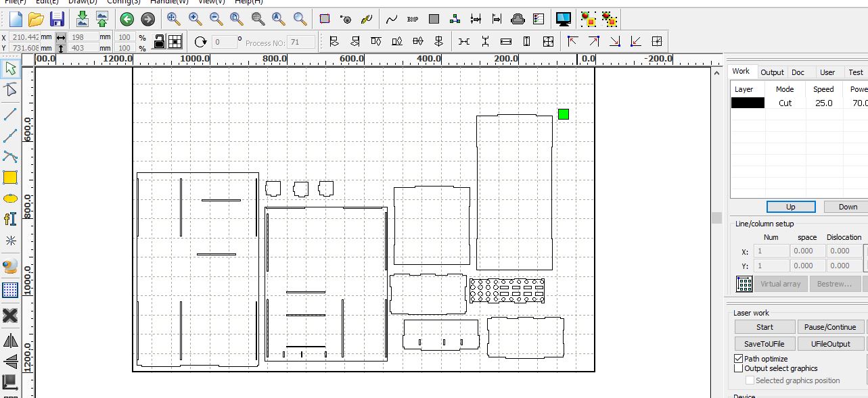Switch to the Output tab

tap(772, 72)
